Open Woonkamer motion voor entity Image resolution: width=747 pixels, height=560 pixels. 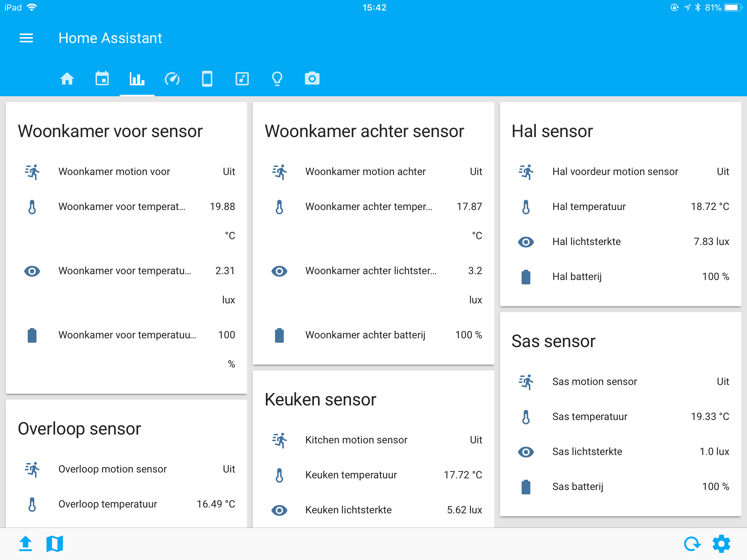[126, 171]
